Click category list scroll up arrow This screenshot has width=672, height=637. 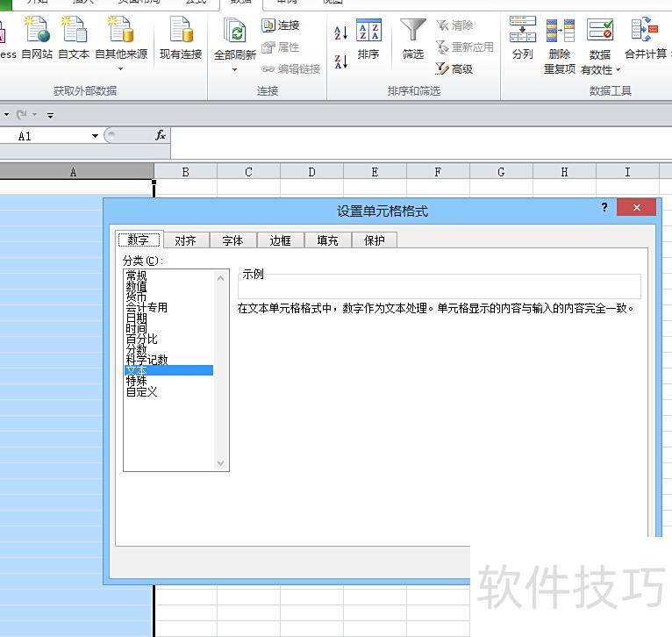point(221,278)
